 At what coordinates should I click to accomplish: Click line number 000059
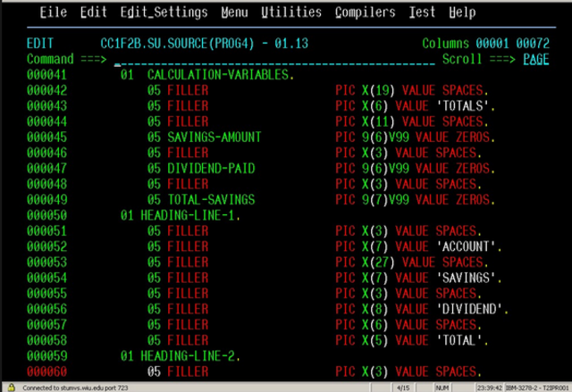point(46,356)
